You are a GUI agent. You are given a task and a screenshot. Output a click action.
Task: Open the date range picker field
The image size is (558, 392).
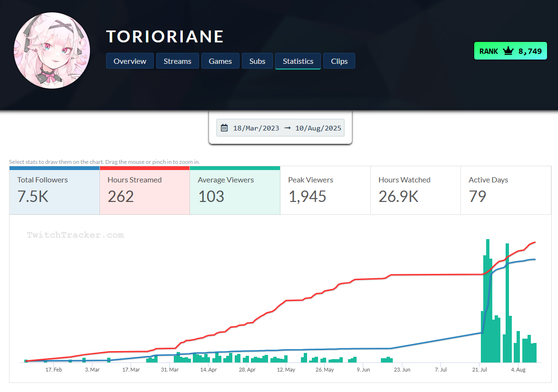click(280, 128)
